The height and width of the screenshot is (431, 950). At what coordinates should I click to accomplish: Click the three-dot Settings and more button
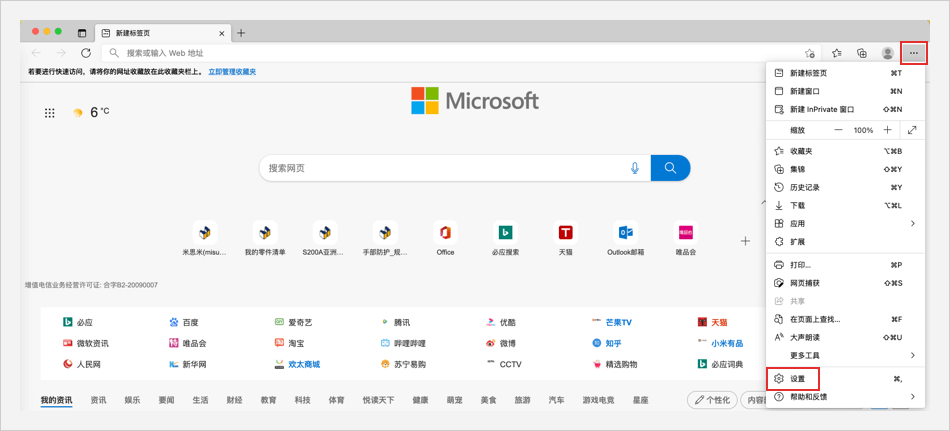914,53
